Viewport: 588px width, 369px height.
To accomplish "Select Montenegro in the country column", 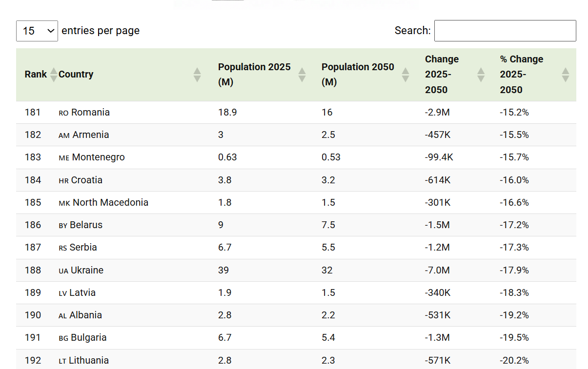I will (x=98, y=157).
